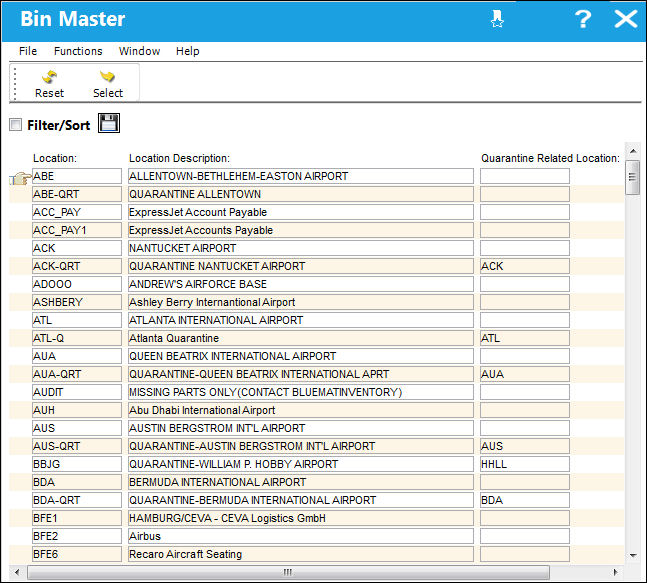Click the BBJG location cell
Image resolution: width=647 pixels, height=583 pixels.
click(x=77, y=464)
